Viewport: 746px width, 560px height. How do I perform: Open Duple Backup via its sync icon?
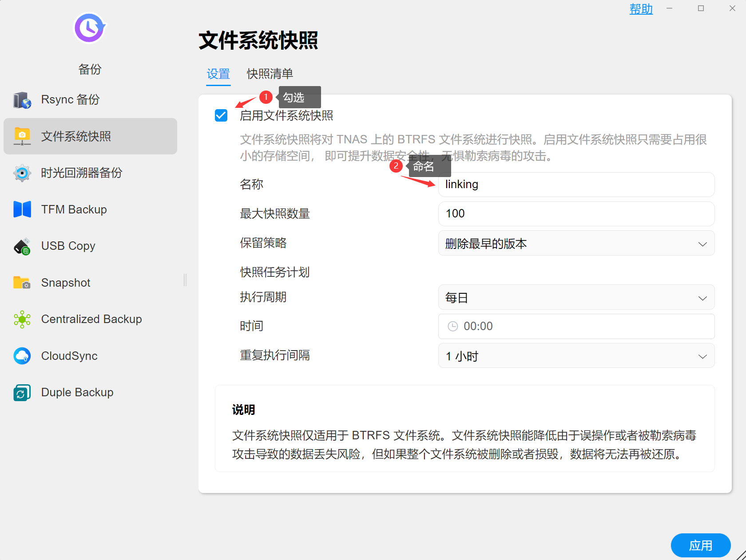click(x=22, y=393)
